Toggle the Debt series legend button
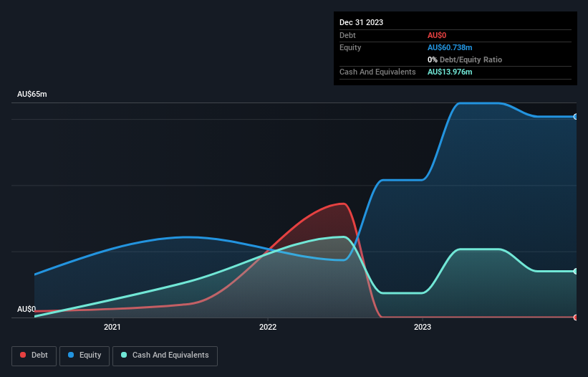This screenshot has height=377, width=588. [34, 355]
